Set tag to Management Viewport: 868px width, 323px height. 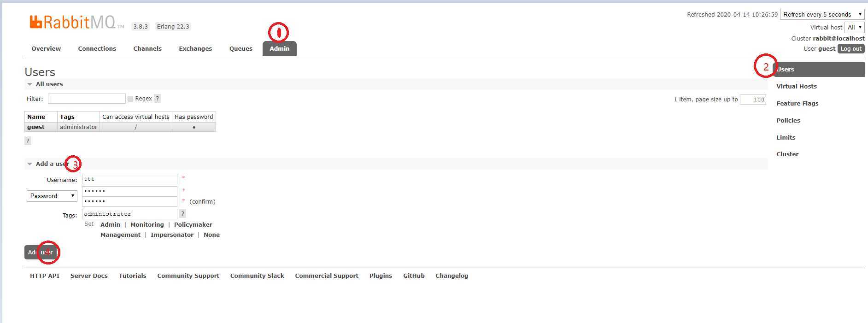click(x=120, y=235)
